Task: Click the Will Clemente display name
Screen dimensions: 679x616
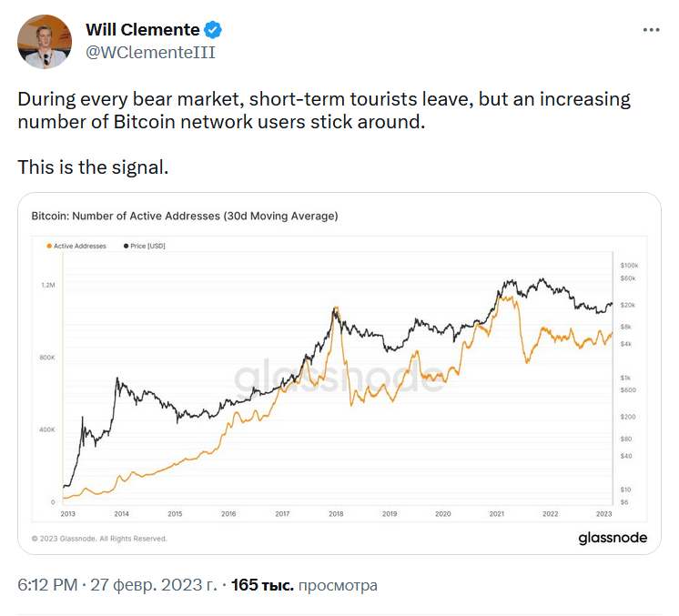Action: 145,30
